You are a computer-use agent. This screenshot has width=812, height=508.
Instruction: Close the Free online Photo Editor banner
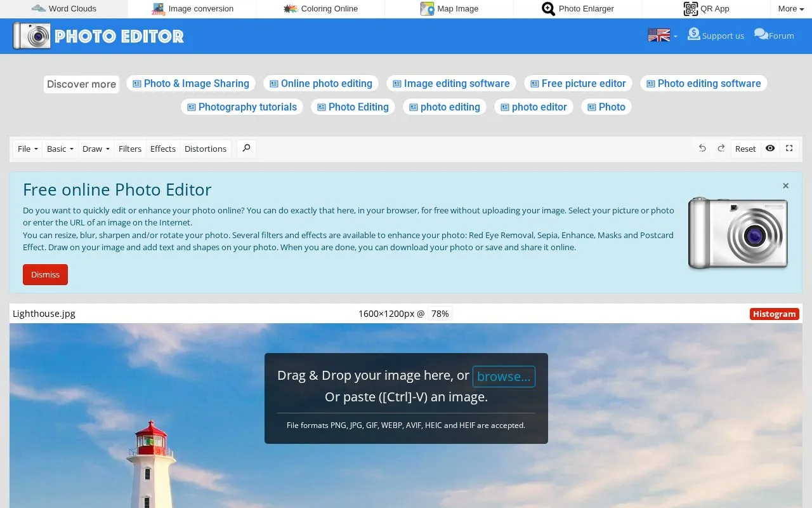click(785, 186)
